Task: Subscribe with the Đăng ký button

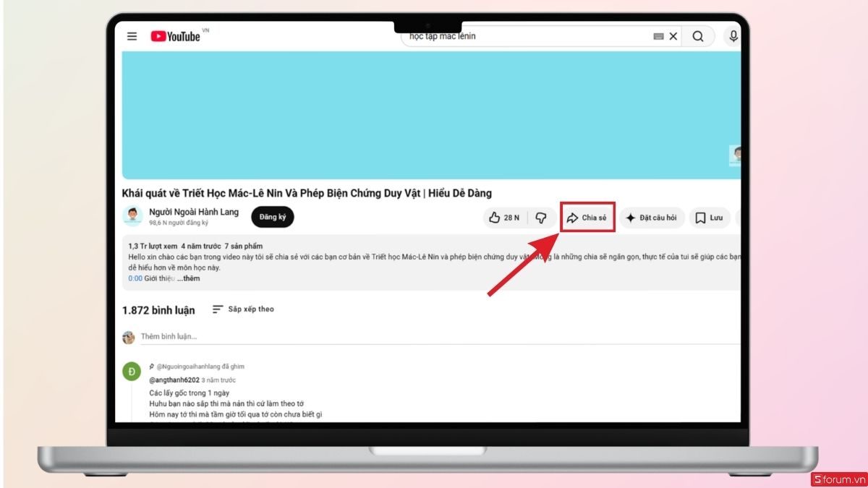Action: pyautogui.click(x=273, y=217)
